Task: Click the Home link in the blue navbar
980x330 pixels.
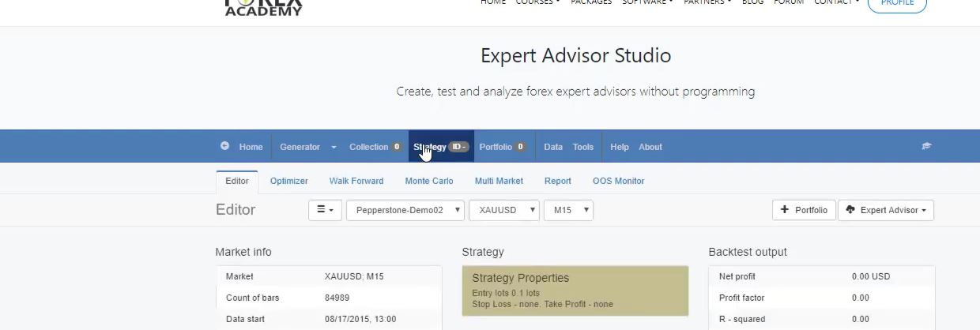Action: pyautogui.click(x=251, y=147)
